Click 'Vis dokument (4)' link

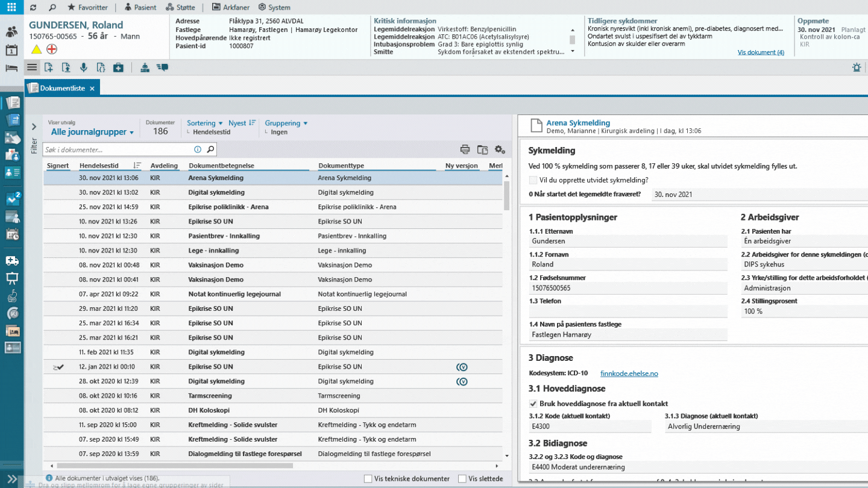761,52
